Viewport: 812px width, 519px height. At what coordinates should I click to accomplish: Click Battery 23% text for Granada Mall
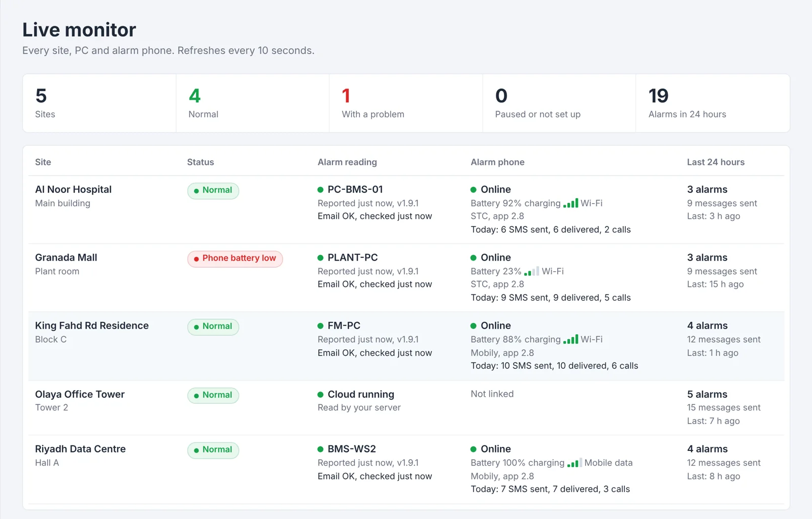click(x=496, y=271)
